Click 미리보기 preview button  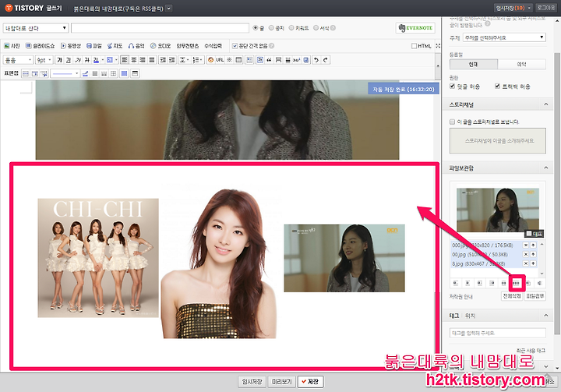point(282,382)
